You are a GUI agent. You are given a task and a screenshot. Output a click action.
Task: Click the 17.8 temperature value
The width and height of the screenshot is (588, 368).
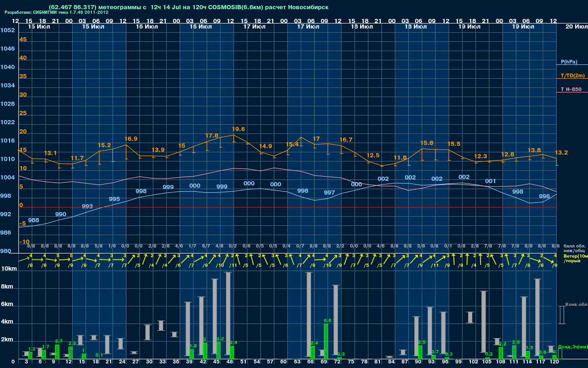(212, 136)
